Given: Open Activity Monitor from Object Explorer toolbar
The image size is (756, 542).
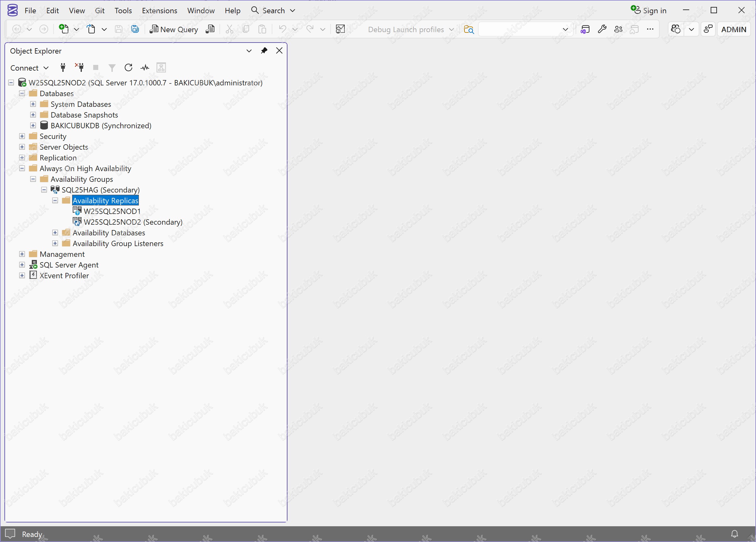Looking at the screenshot, I should tap(145, 68).
